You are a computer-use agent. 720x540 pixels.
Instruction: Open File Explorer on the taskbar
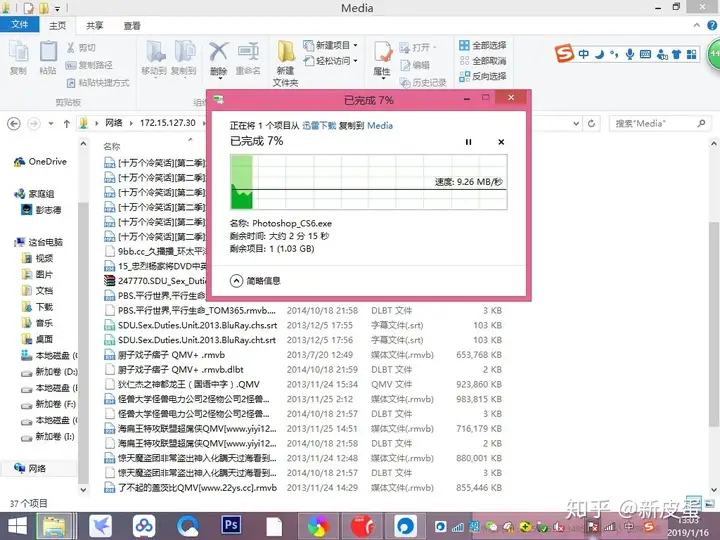point(54,526)
